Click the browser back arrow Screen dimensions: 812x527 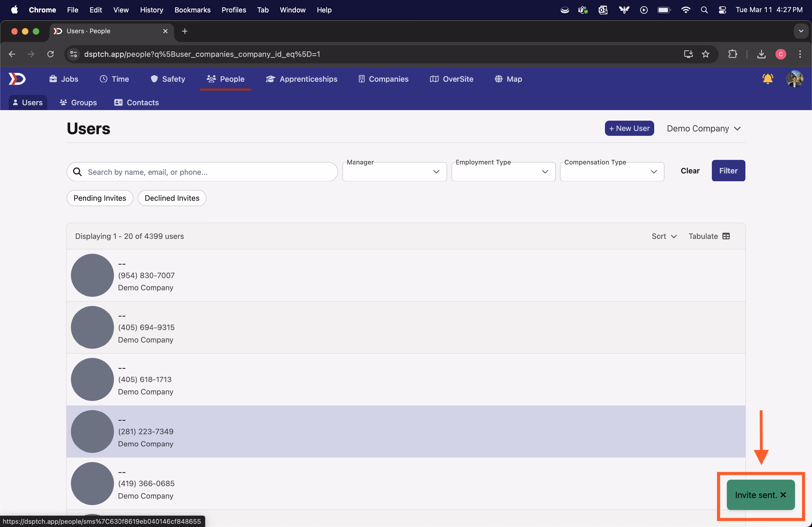pyautogui.click(x=12, y=54)
